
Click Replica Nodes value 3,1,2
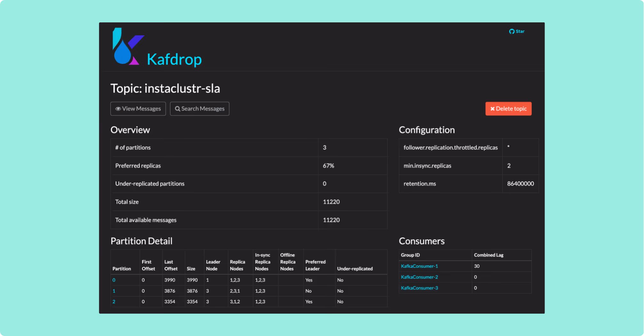click(x=235, y=302)
